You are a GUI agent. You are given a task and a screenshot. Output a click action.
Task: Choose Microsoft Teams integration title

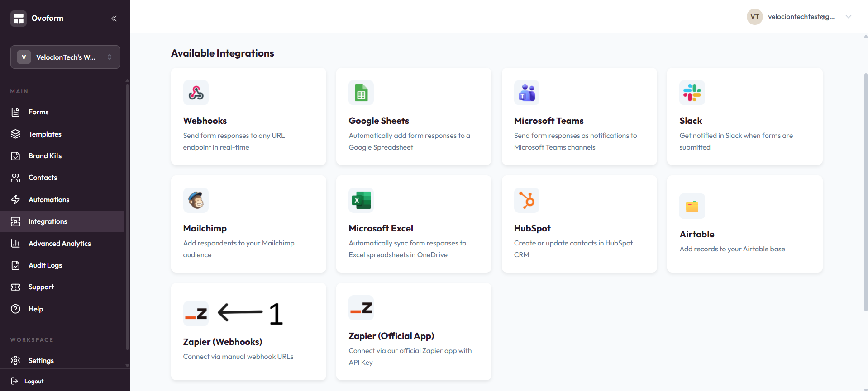[x=549, y=121]
